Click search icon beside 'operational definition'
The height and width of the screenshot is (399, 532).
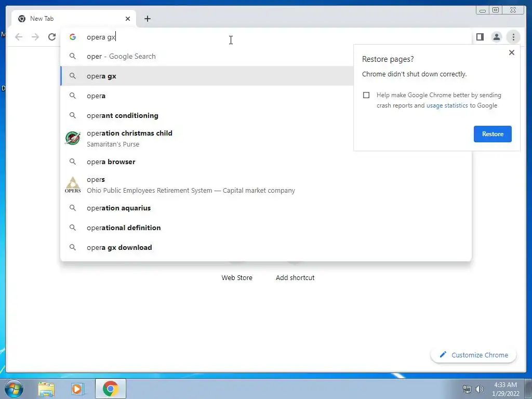(x=73, y=228)
